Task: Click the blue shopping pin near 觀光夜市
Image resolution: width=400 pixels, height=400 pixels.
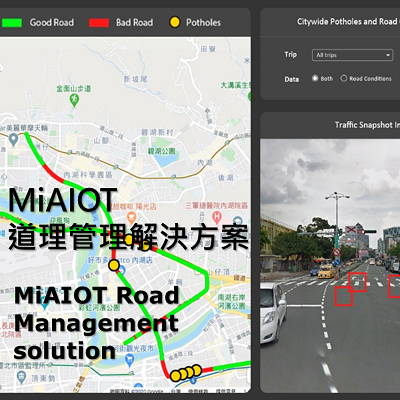Action: pyautogui.click(x=130, y=360)
